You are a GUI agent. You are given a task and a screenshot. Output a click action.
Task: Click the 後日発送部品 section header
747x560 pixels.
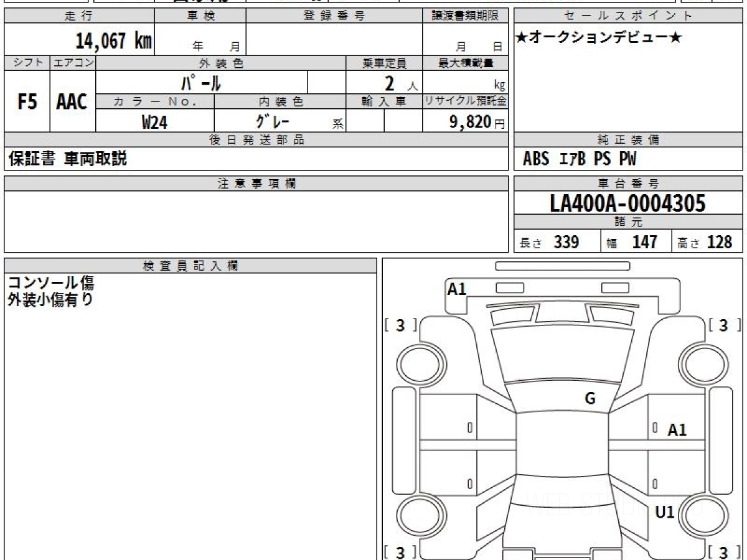tap(256, 140)
